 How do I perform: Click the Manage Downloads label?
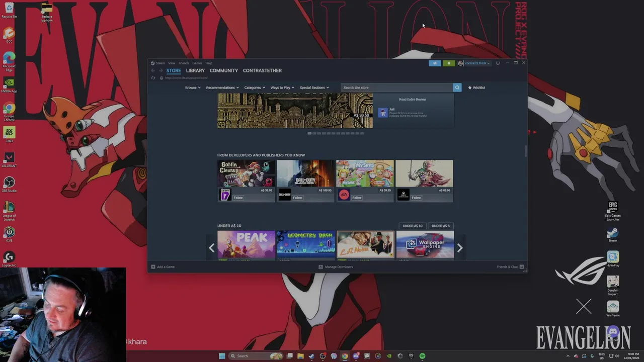pyautogui.click(x=339, y=267)
